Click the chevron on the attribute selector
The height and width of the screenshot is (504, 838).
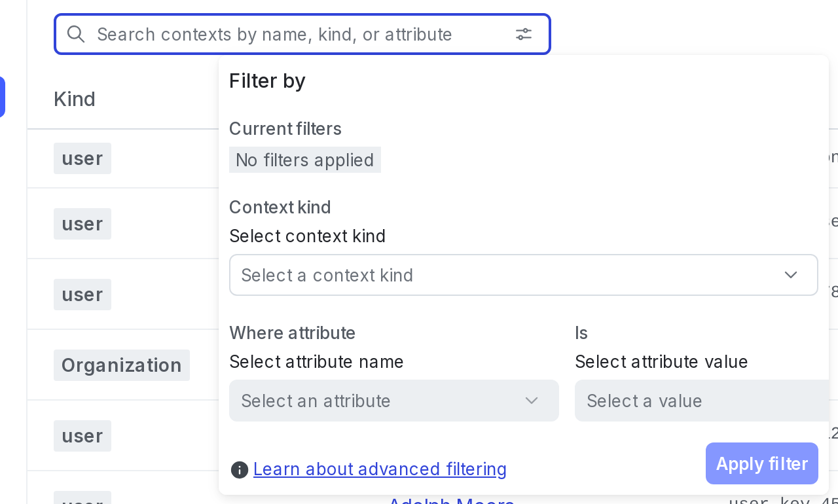(532, 401)
